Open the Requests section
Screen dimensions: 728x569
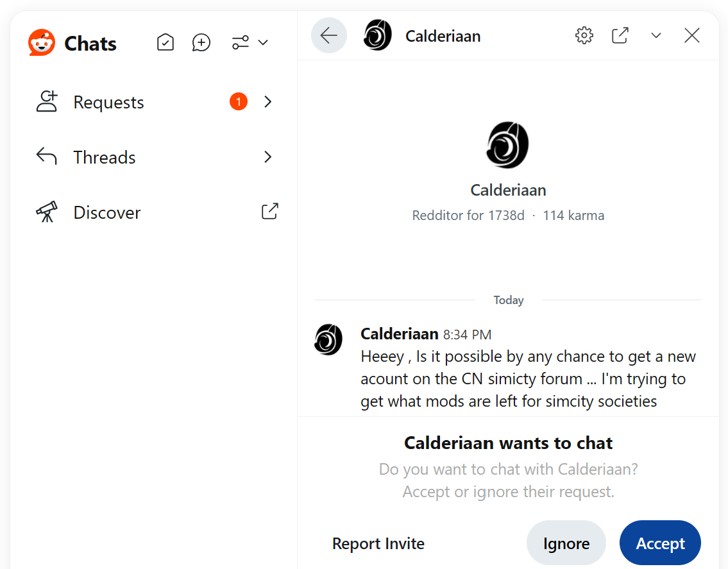pos(108,102)
